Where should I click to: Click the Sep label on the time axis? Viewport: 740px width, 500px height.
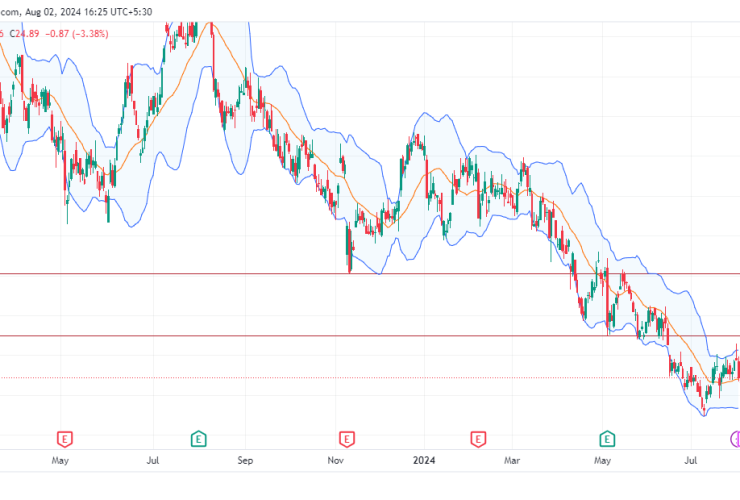pos(246,461)
